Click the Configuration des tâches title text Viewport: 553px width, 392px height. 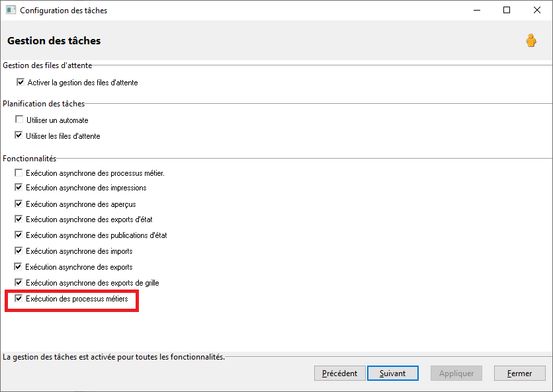(64, 11)
